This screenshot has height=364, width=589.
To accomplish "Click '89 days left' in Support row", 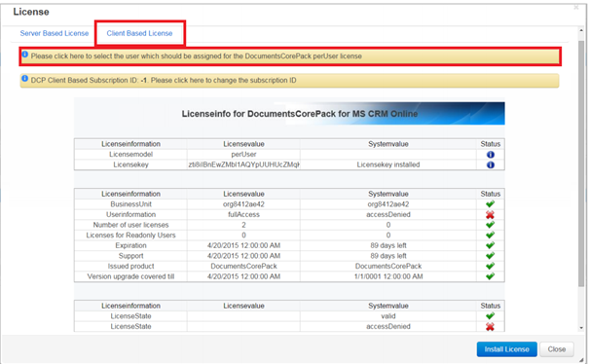I will [x=388, y=256].
